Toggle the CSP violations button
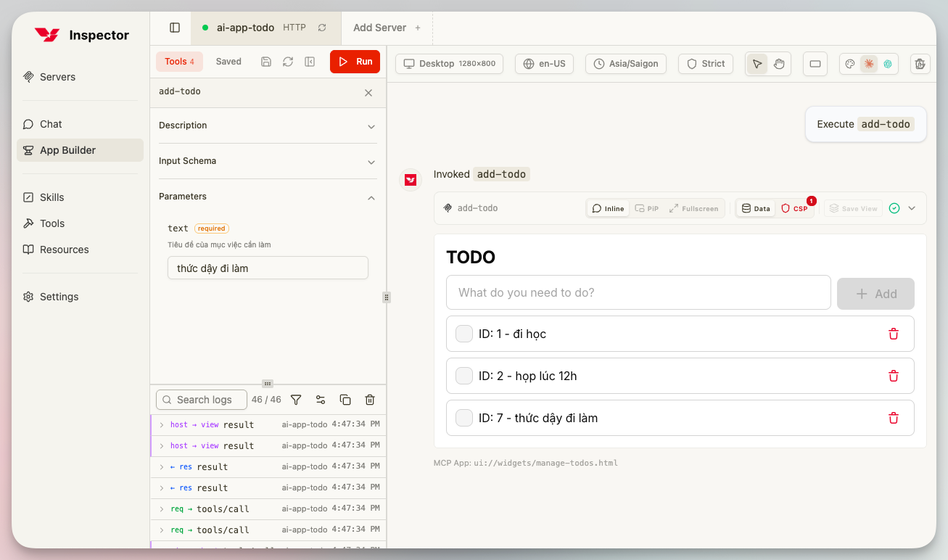Viewport: 948px width, 560px height. click(x=795, y=208)
